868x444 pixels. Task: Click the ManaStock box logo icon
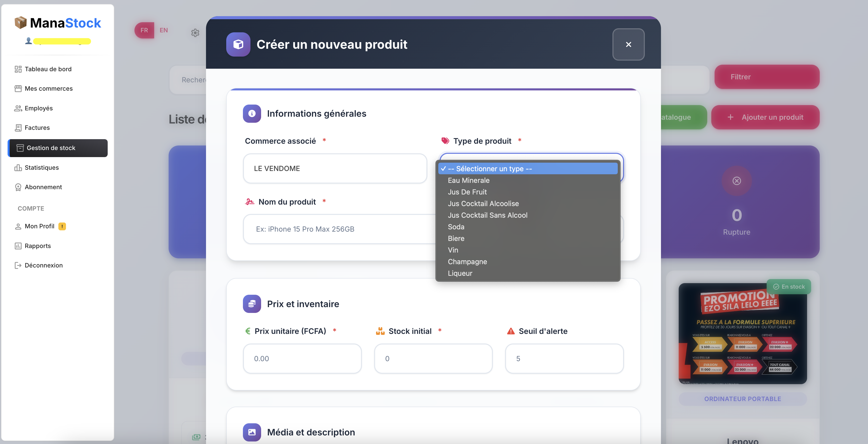(20, 22)
